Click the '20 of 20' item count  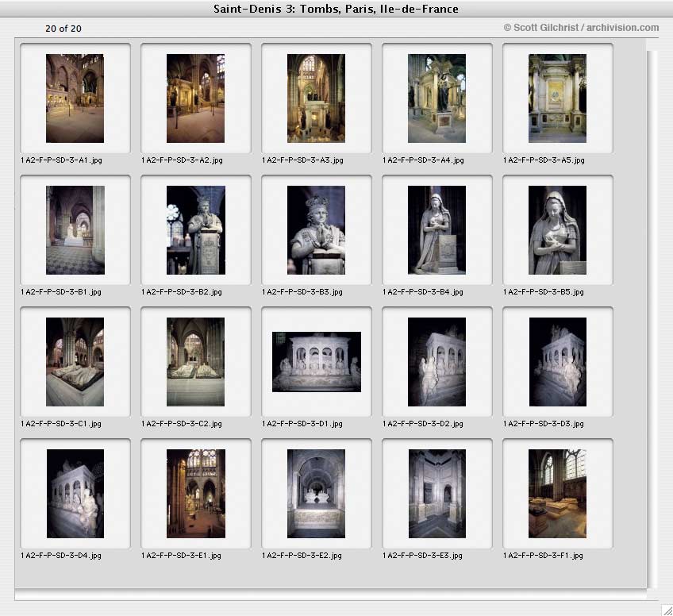click(63, 29)
